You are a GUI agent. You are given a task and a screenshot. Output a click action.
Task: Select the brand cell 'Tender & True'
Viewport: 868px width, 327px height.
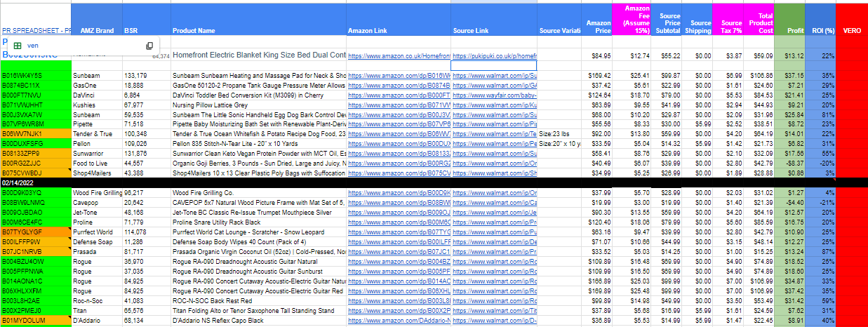[97, 133]
